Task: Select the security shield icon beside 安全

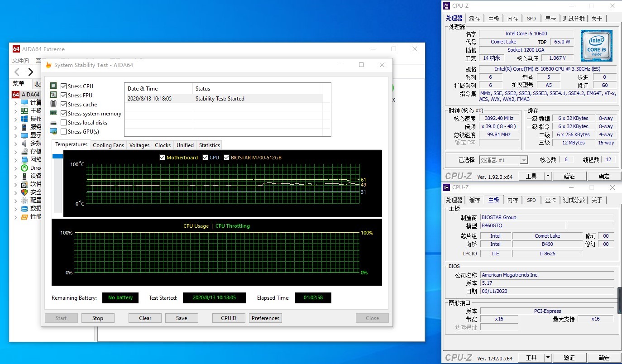Action: tap(24, 192)
